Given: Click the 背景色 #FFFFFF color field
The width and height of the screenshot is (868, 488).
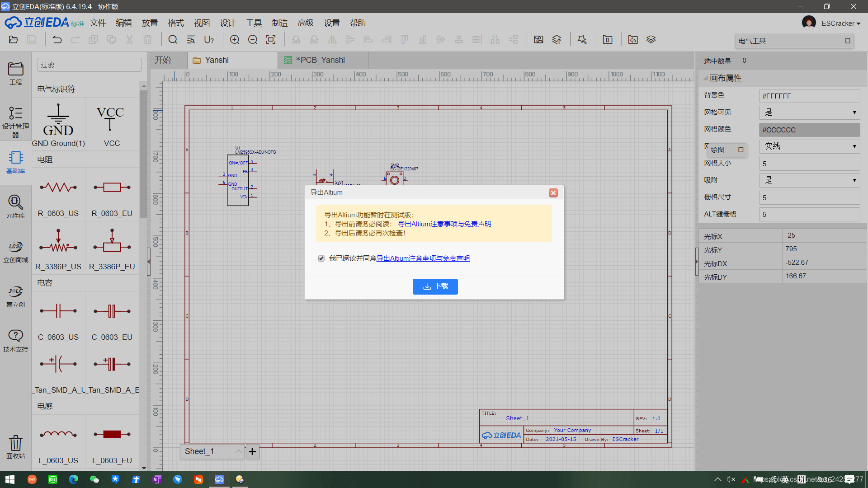Looking at the screenshot, I should coord(809,96).
